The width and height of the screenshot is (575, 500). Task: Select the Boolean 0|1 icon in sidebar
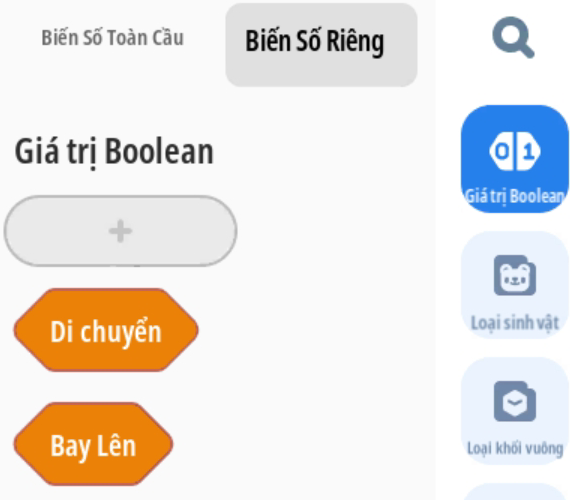pos(515,151)
